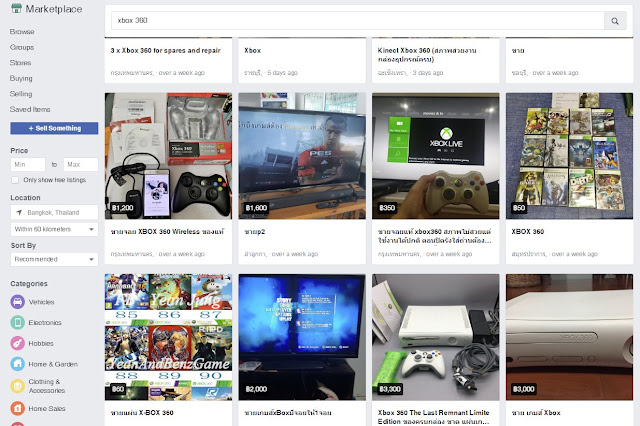This screenshot has width=640, height=426.
Task: Click the location arrow icon beside Bangkok
Action: coord(19,212)
